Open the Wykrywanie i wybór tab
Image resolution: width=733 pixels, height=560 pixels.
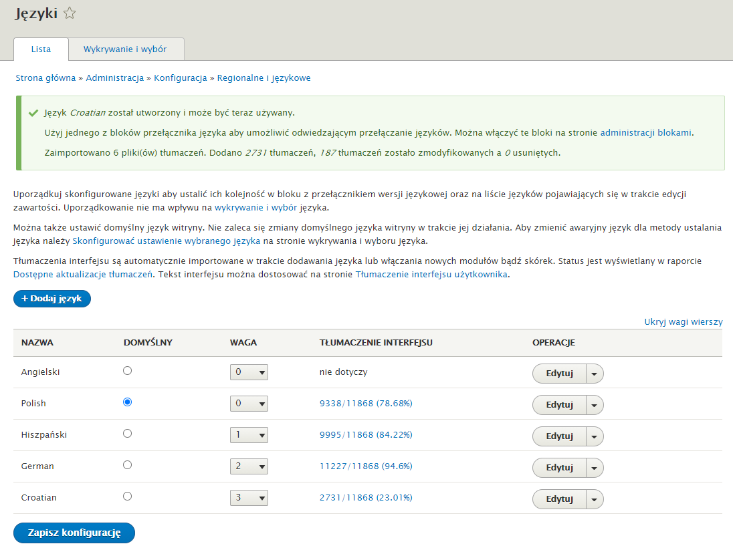click(x=125, y=49)
